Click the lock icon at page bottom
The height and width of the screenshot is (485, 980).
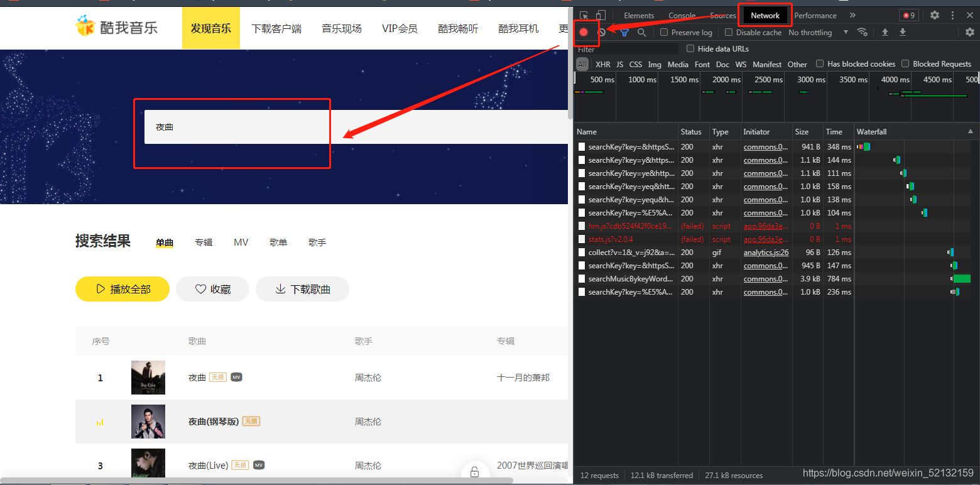click(475, 472)
